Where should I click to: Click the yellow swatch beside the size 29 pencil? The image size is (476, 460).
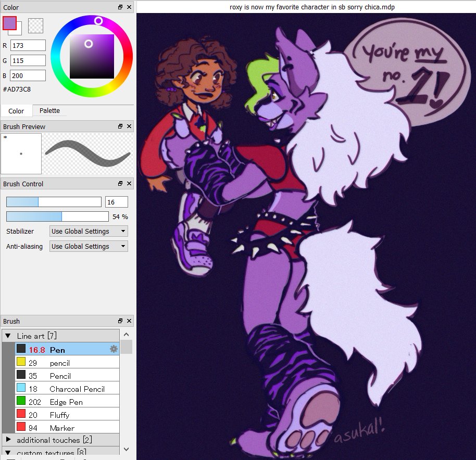[21, 362]
